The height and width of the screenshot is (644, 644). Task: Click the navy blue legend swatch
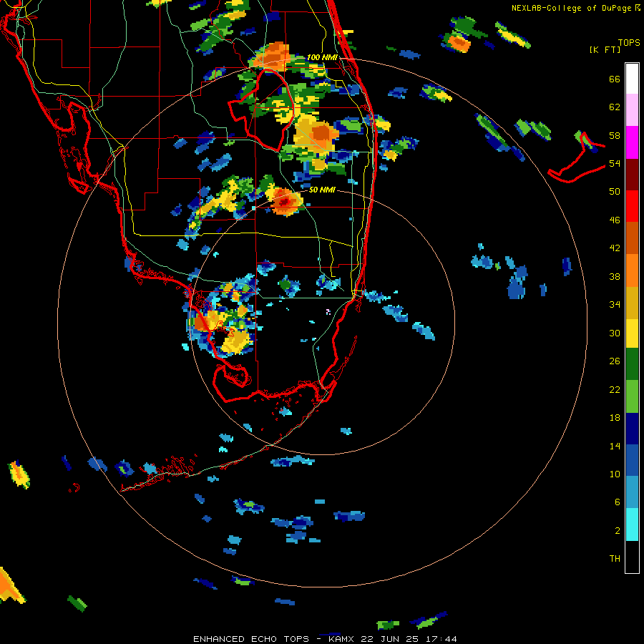click(x=632, y=429)
